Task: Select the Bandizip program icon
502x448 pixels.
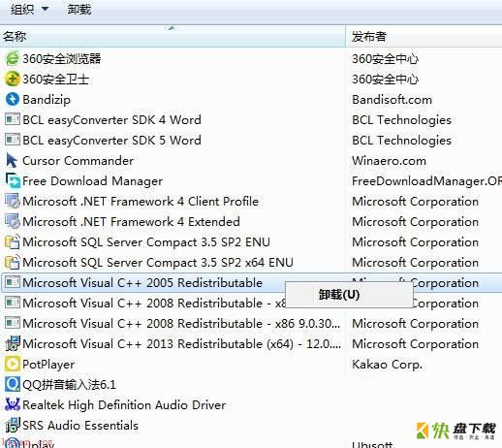Action: tap(13, 100)
